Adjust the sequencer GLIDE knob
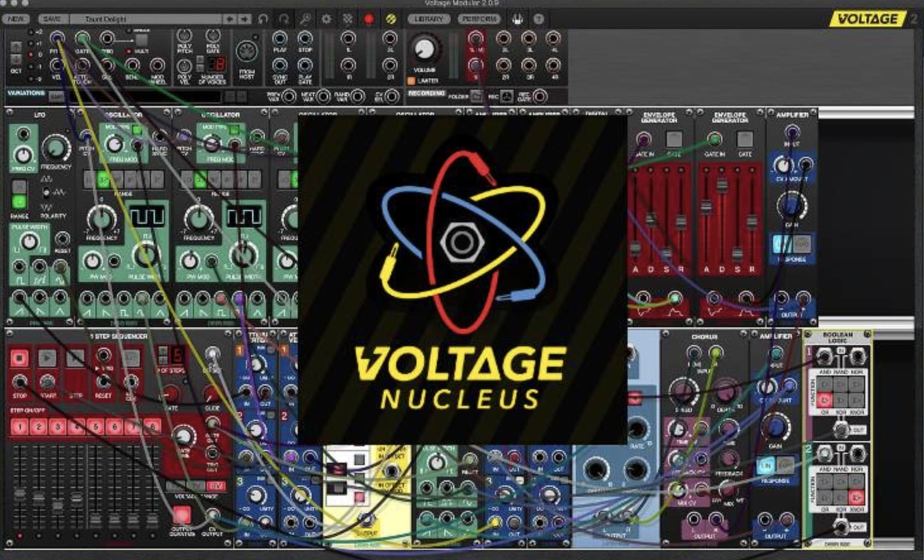 tap(212, 393)
